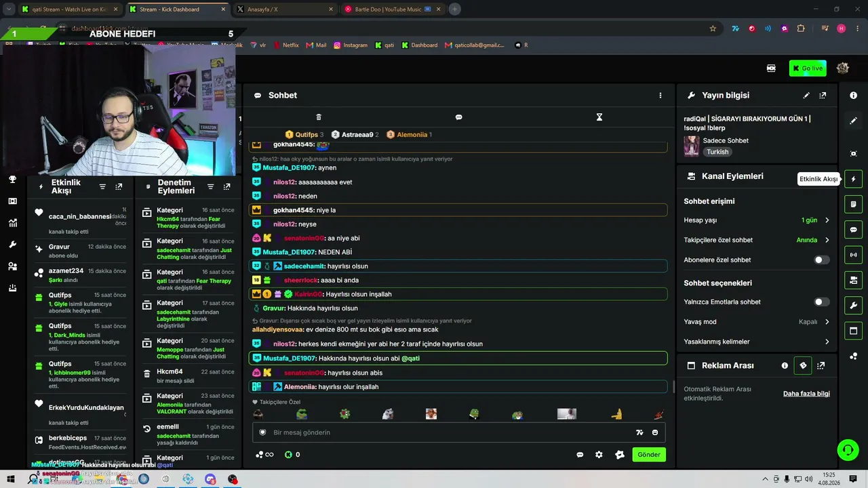Viewport: 868px width, 488px height.
Task: Open the emoji picker in message box
Action: 655,432
